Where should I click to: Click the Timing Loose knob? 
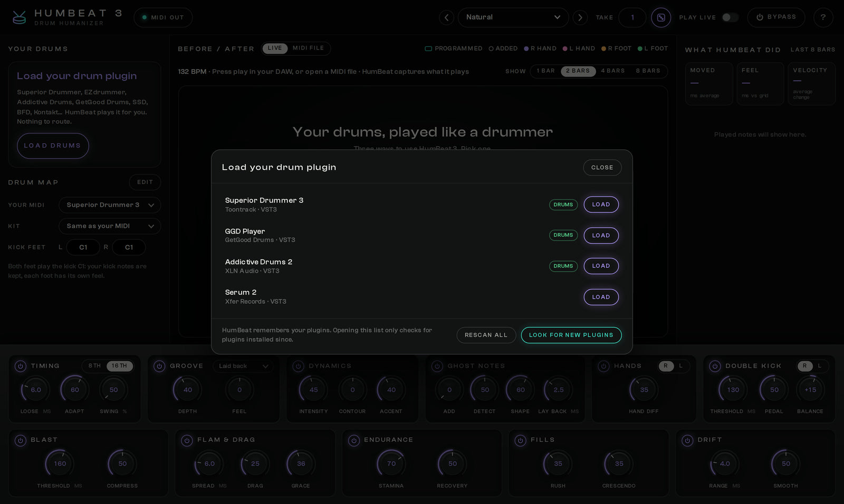pyautogui.click(x=35, y=390)
